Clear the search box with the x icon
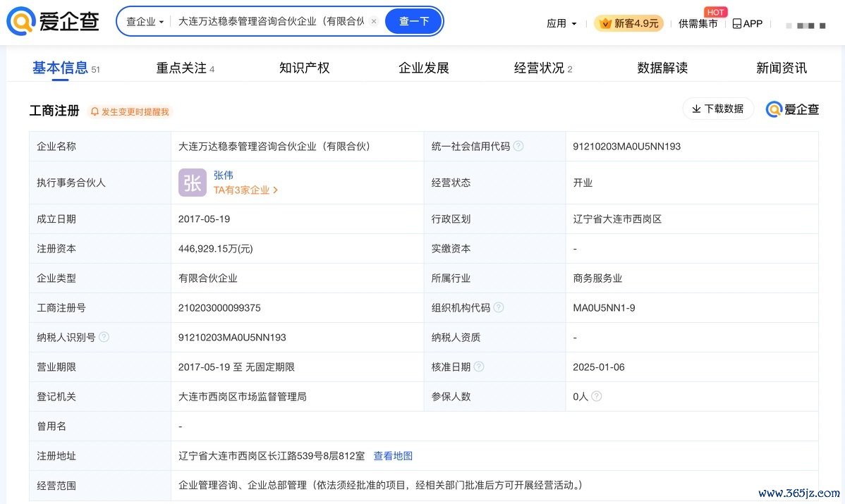845x504 pixels. [x=373, y=22]
